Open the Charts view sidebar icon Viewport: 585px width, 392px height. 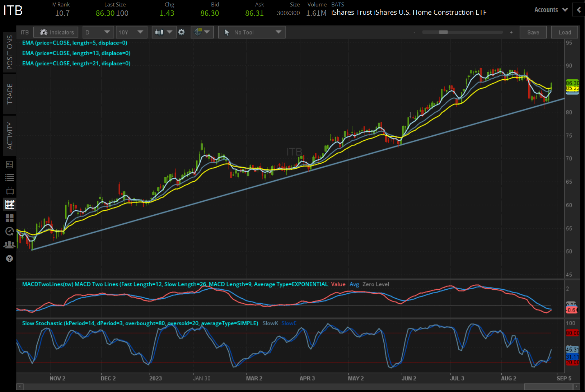tap(10, 205)
